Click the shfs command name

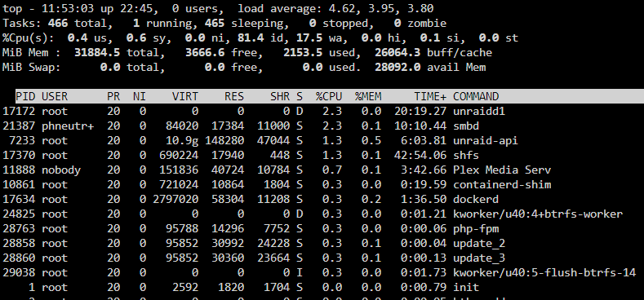pyautogui.click(x=466, y=156)
